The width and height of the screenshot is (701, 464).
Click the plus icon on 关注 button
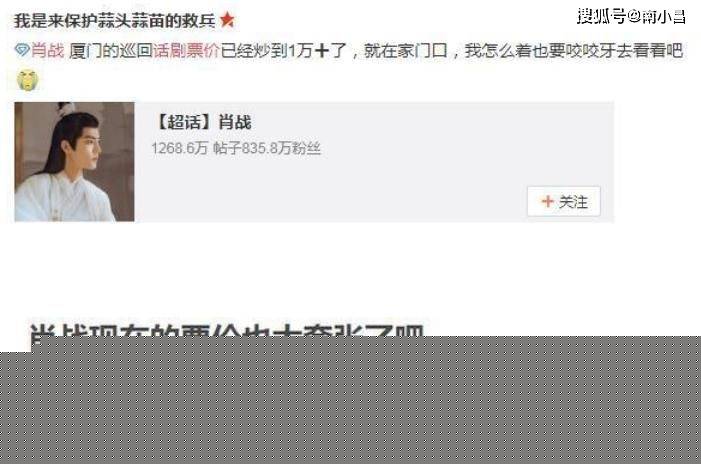coord(547,201)
